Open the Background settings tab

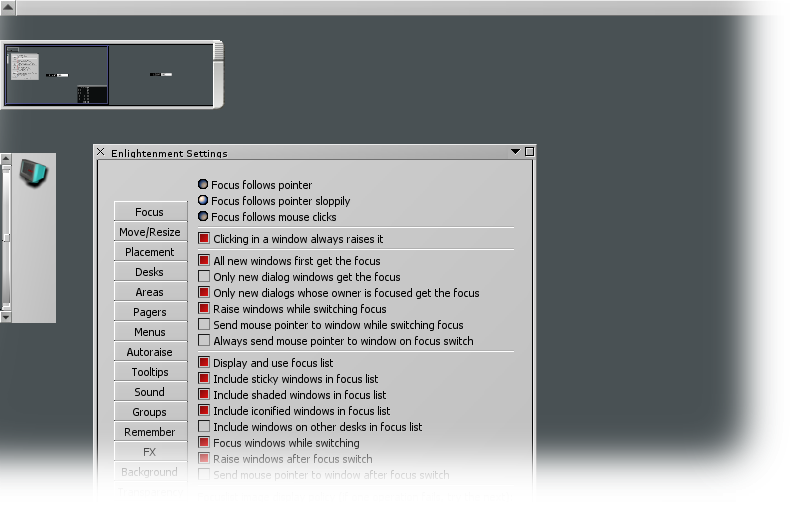[150, 472]
